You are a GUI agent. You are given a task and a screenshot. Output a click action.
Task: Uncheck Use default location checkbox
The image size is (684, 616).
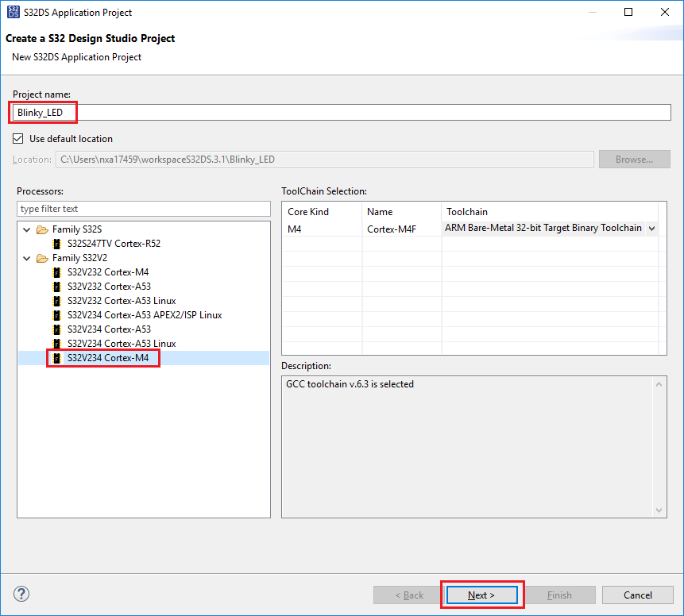pyautogui.click(x=18, y=139)
